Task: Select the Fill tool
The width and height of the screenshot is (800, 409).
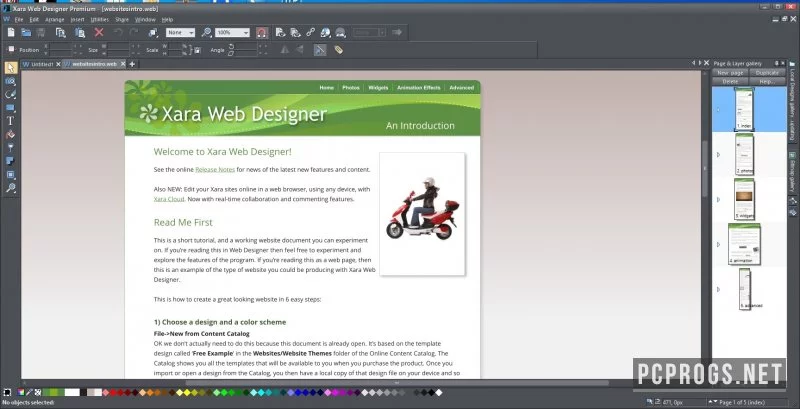Action: point(10,135)
